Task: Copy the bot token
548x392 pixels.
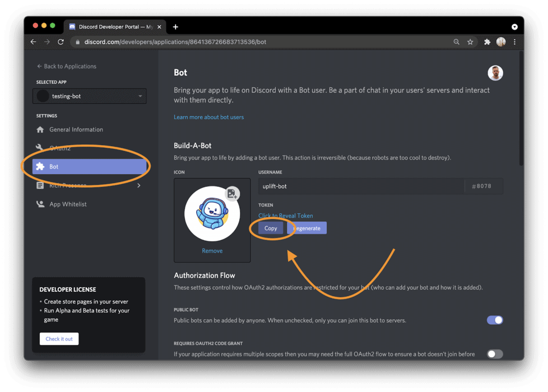Action: click(x=271, y=228)
